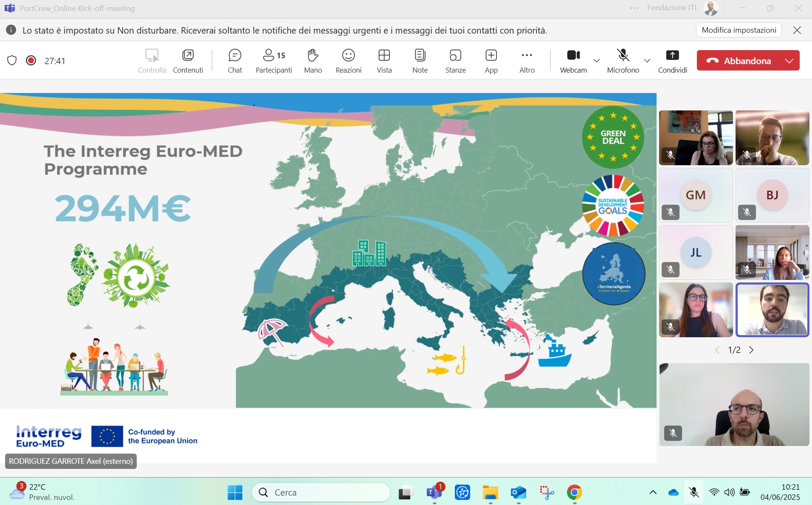Open File Explorer from taskbar
Image resolution: width=812 pixels, height=505 pixels.
pyautogui.click(x=491, y=492)
